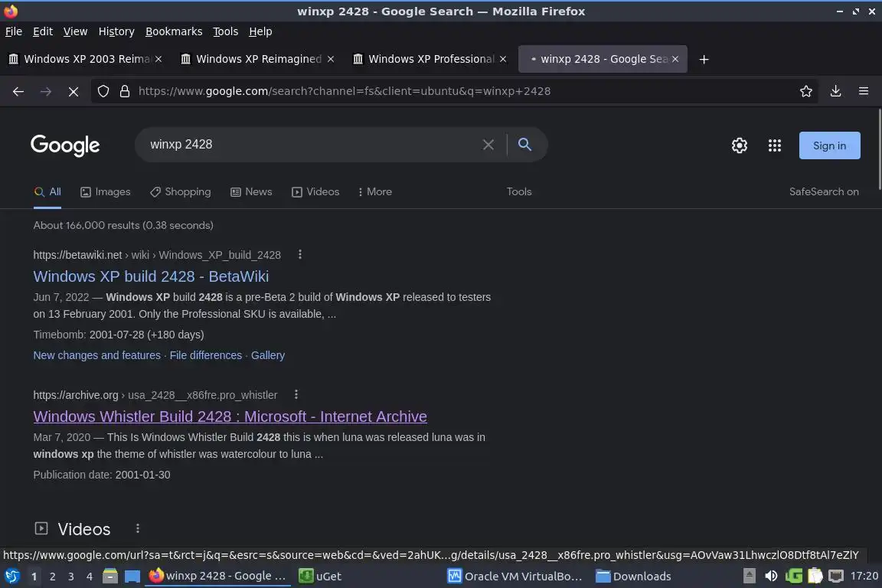Open the file manager icon in the taskbar
The height and width of the screenshot is (588, 882).
(x=110, y=577)
